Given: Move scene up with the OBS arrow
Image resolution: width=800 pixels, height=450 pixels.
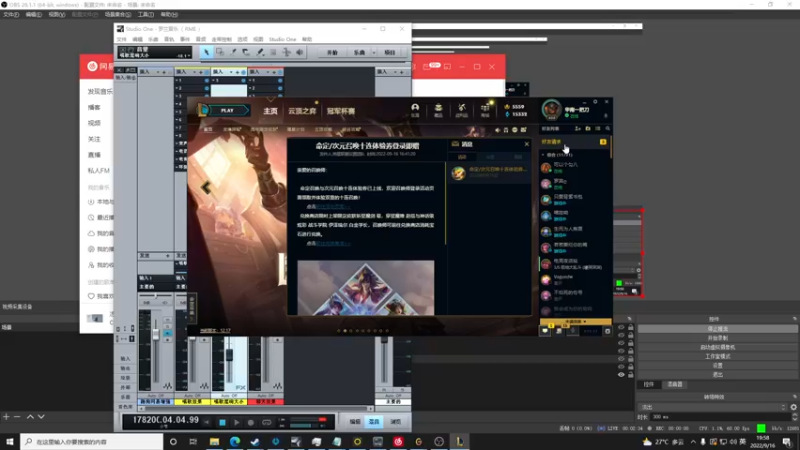Looking at the screenshot, I should tap(30, 417).
